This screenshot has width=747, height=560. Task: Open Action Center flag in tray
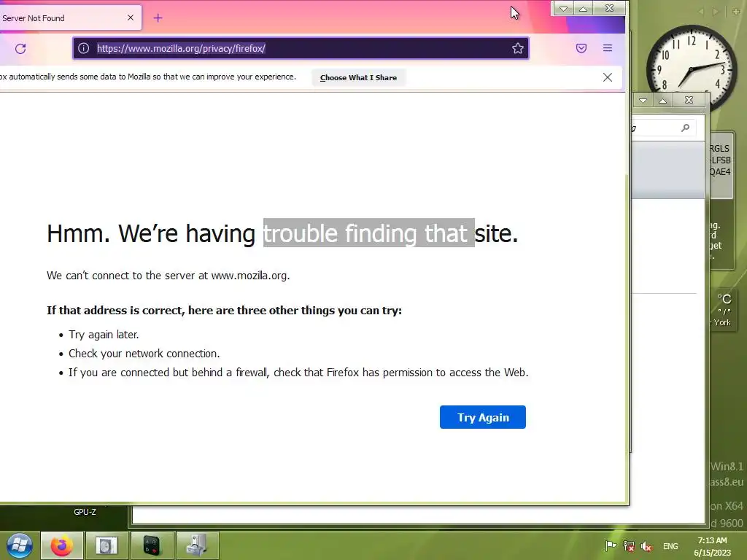(611, 546)
